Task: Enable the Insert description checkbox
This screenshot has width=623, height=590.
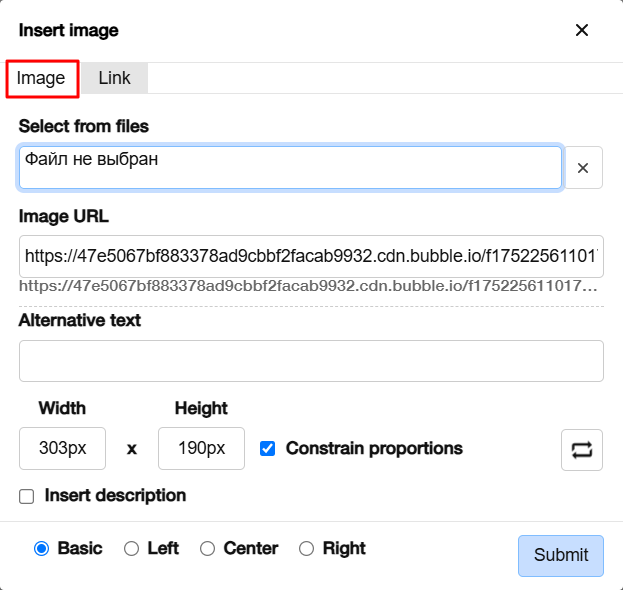Action: 27,496
